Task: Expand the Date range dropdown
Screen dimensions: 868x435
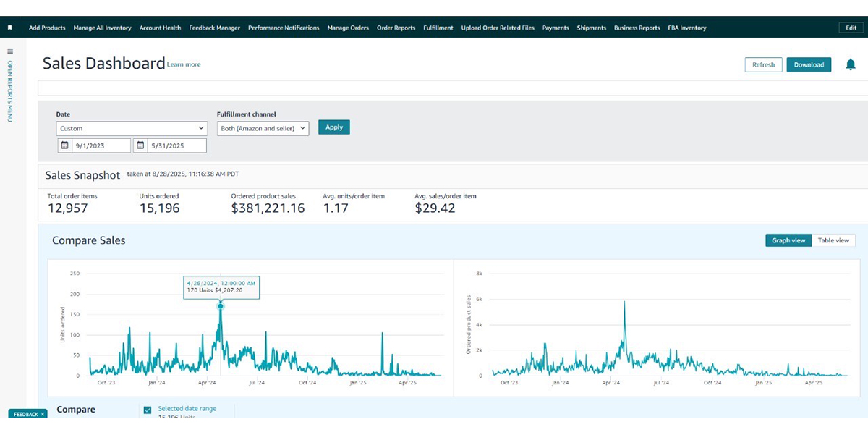Action: (x=132, y=128)
